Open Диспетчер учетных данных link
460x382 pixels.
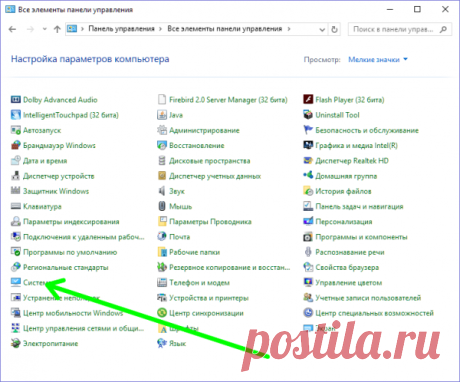click(215, 176)
